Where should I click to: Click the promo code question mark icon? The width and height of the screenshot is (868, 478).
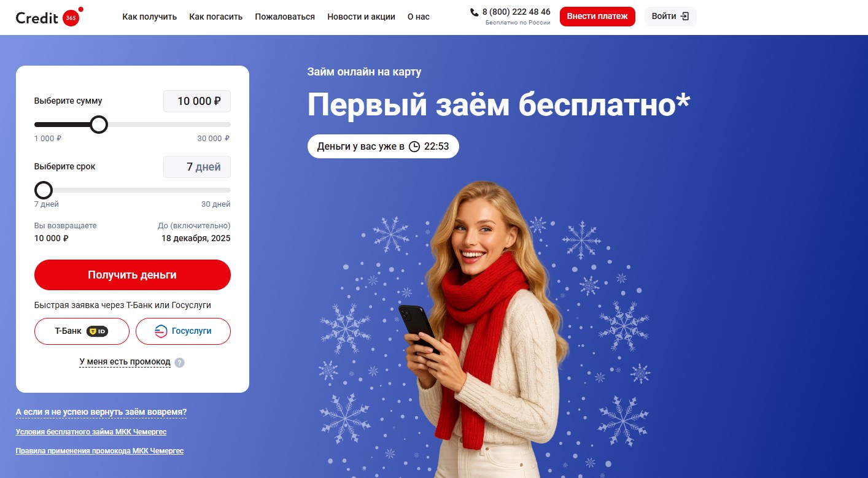coord(179,363)
